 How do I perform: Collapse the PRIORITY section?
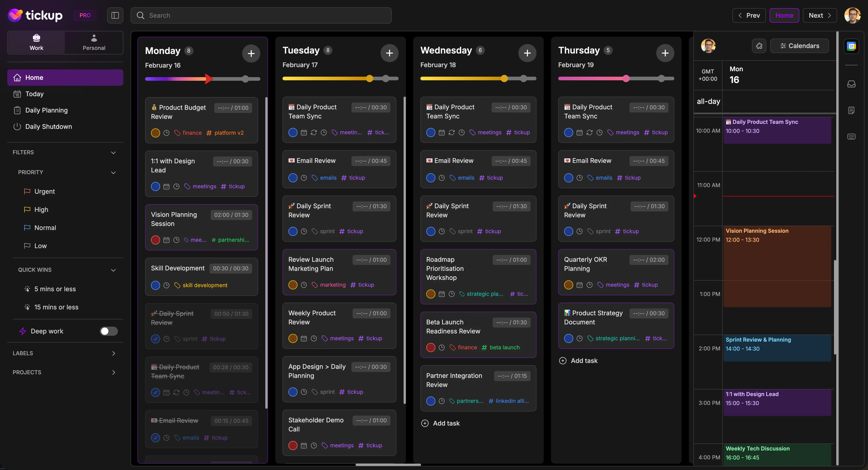(113, 173)
